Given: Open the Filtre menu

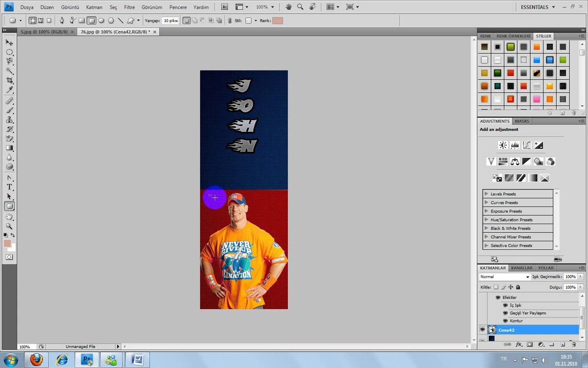Looking at the screenshot, I should 129,7.
